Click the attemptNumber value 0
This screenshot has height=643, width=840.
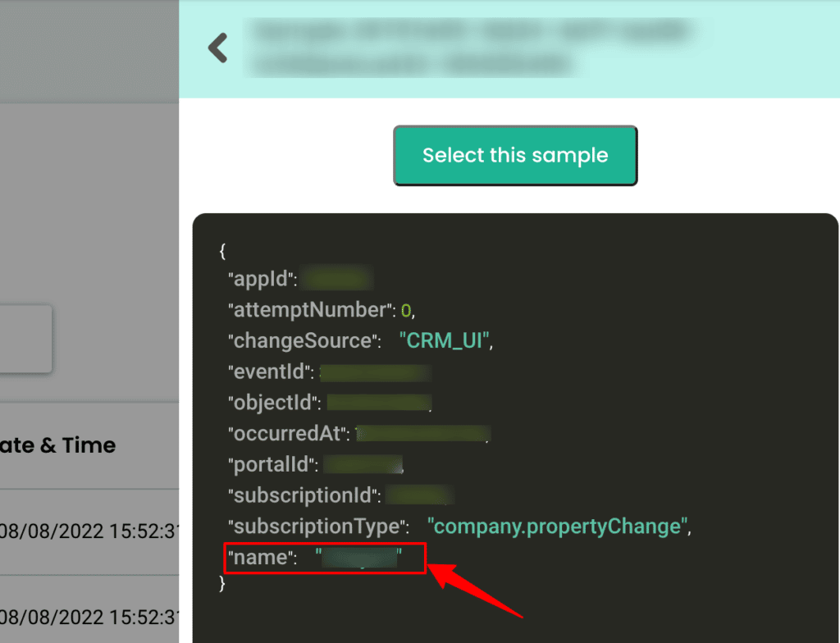(406, 310)
